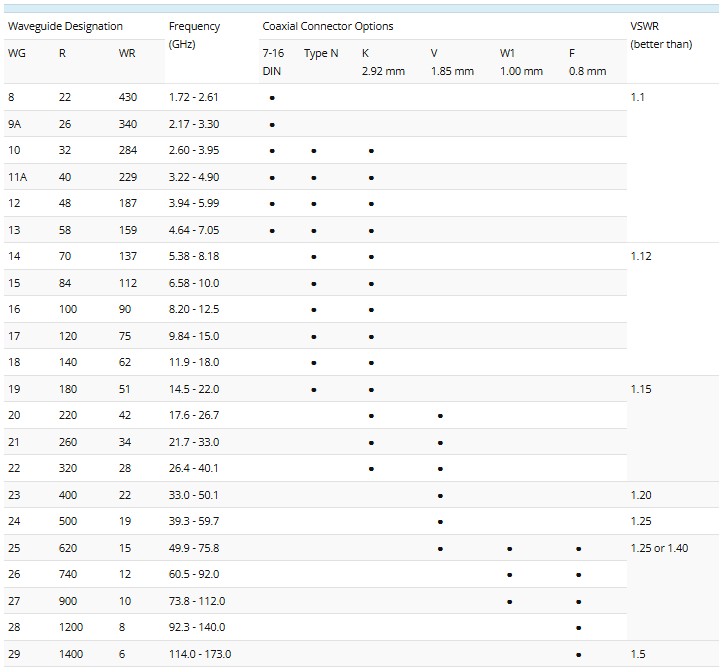
Task: Click the W1 1.00 mm column header
Action: pos(521,62)
